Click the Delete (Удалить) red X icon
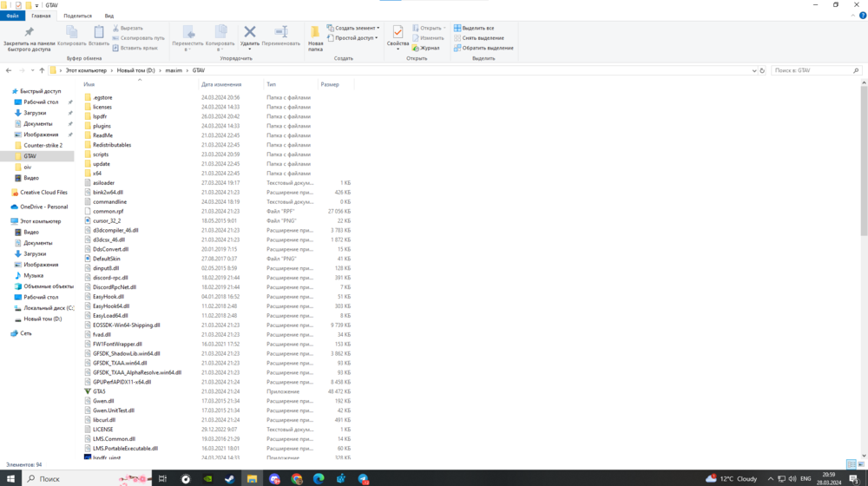 pos(250,32)
